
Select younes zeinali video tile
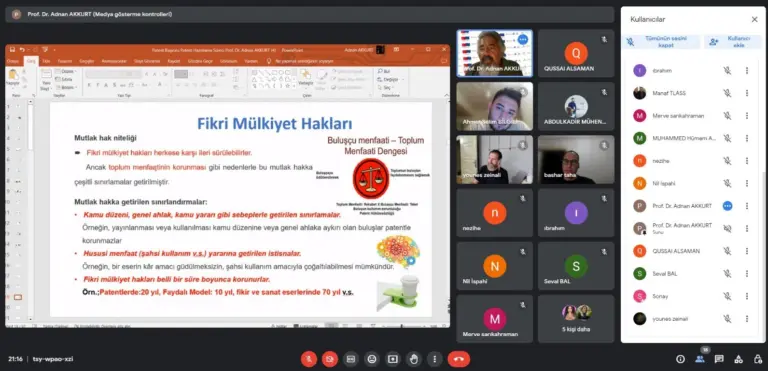coord(495,159)
